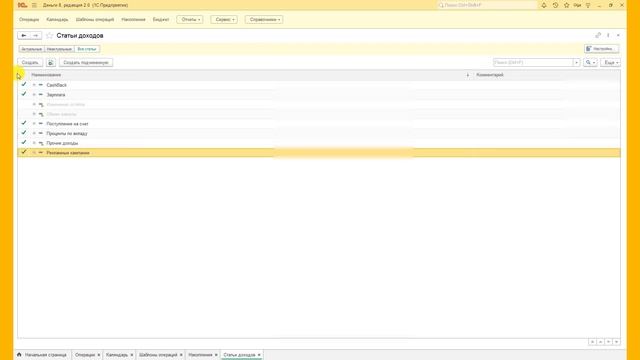Toggle the checkmark for Прочие доходы
Image resolution: width=640 pixels, height=360 pixels.
click(24, 142)
